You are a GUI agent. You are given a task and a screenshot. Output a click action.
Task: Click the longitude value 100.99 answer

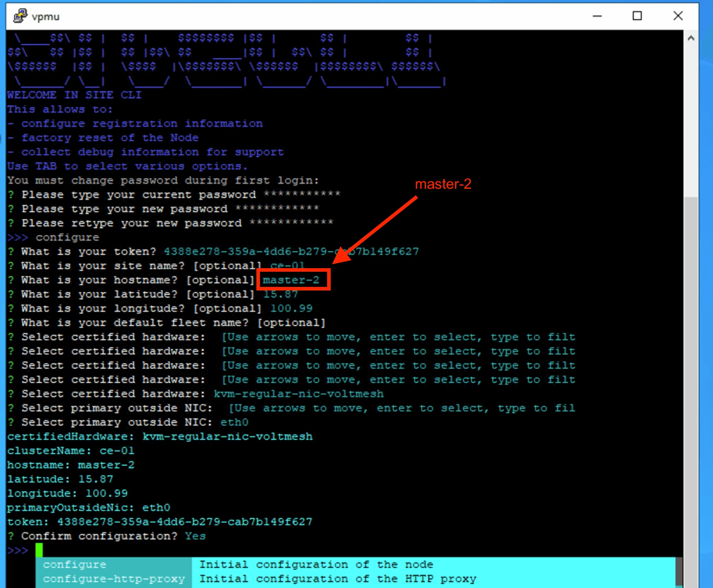coord(291,308)
